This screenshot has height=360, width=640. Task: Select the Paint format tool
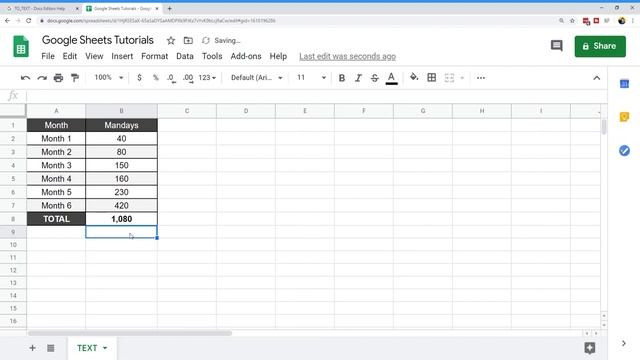pos(75,78)
